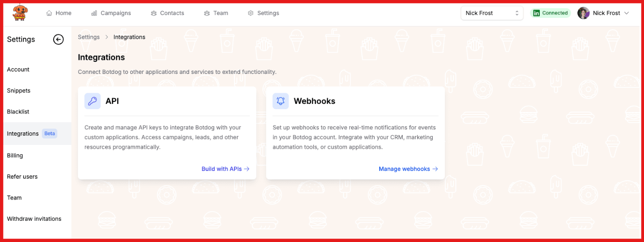
Task: Click the API card description text
Action: pos(163,137)
